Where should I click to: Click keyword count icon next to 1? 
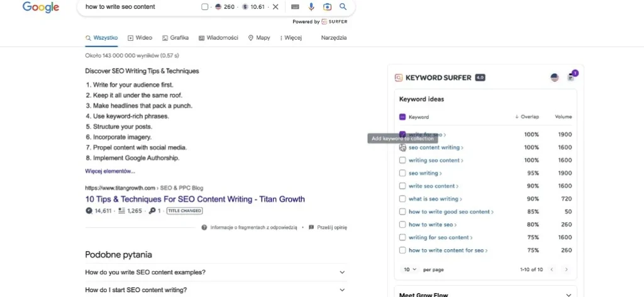point(152,211)
